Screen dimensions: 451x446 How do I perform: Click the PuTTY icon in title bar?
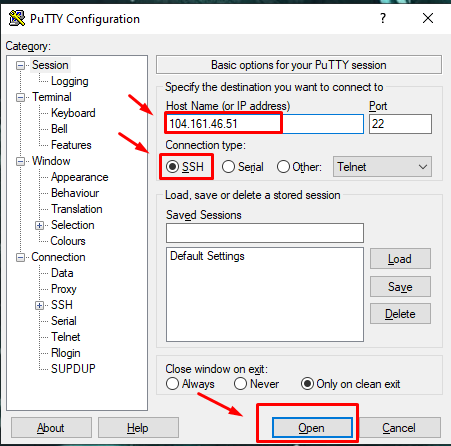pos(17,18)
